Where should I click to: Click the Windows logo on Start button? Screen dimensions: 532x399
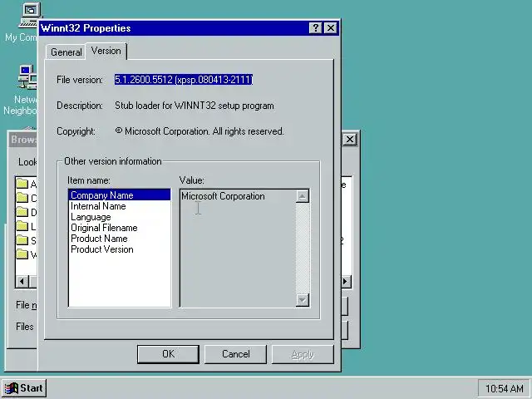pos(11,388)
